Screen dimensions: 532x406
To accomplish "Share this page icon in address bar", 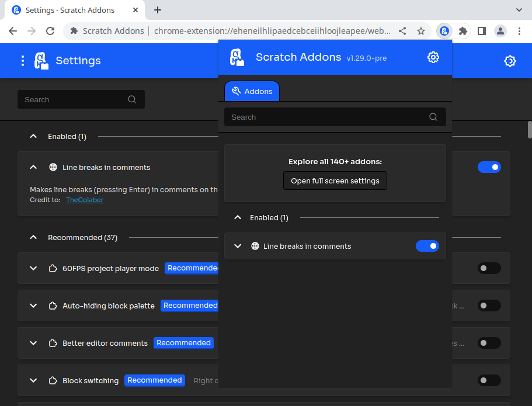I will 402,31.
